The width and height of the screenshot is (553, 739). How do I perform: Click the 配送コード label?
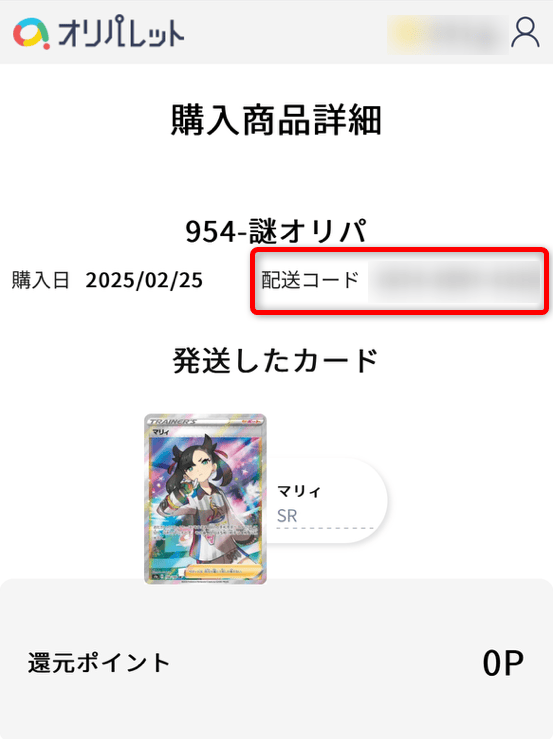(310, 280)
